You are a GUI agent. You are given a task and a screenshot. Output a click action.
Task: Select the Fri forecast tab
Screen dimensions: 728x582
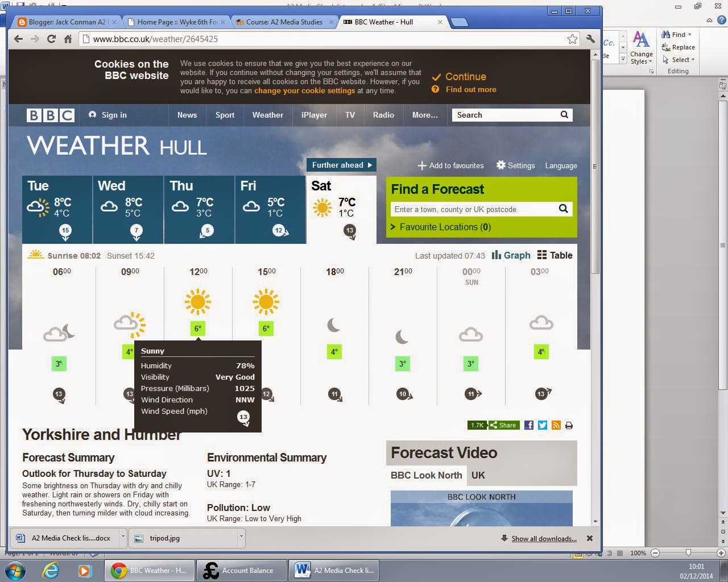point(270,209)
